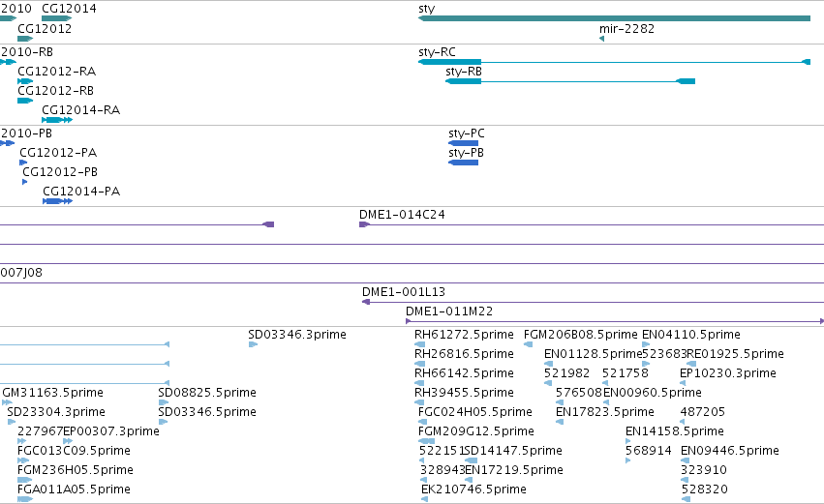The height and width of the screenshot is (504, 824).
Task: Select the EN04110.5prime EST label
Action: pos(691,335)
